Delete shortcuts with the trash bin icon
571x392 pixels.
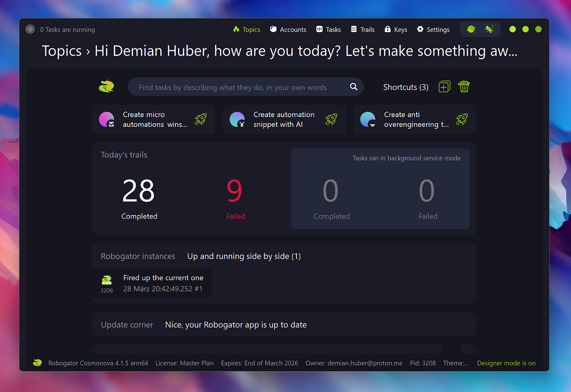tap(464, 86)
